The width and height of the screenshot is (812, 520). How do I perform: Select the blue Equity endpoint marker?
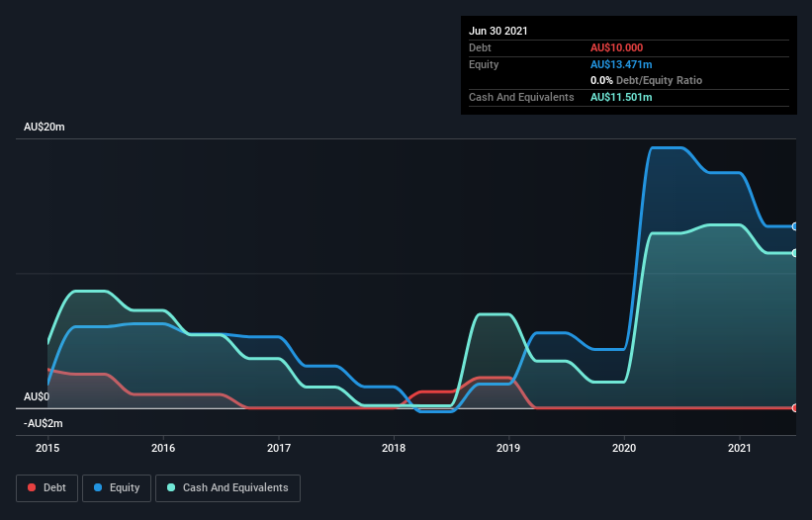(795, 226)
